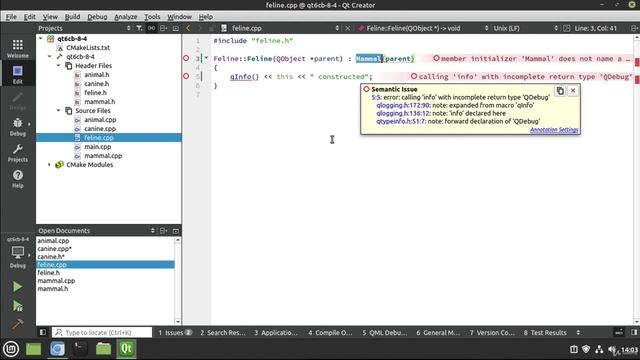Copy the Semantic Issue tooltip text
The width and height of the screenshot is (640, 360).
coord(560,91)
